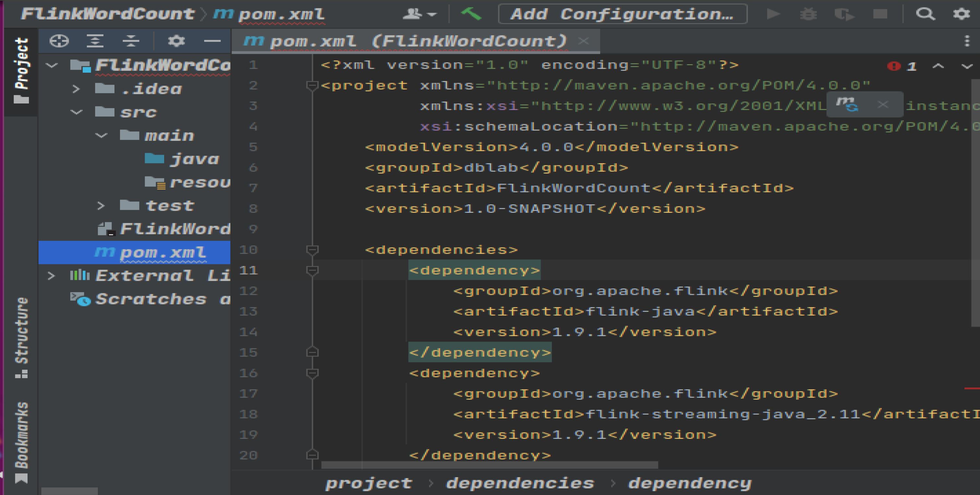Toggle the Structure tool window stripe
980x495 pixels.
pos(21,337)
